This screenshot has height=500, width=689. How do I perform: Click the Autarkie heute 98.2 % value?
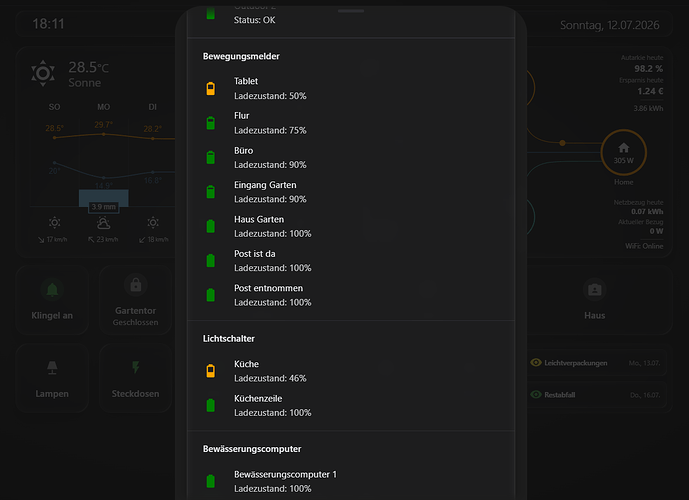pyautogui.click(x=648, y=69)
